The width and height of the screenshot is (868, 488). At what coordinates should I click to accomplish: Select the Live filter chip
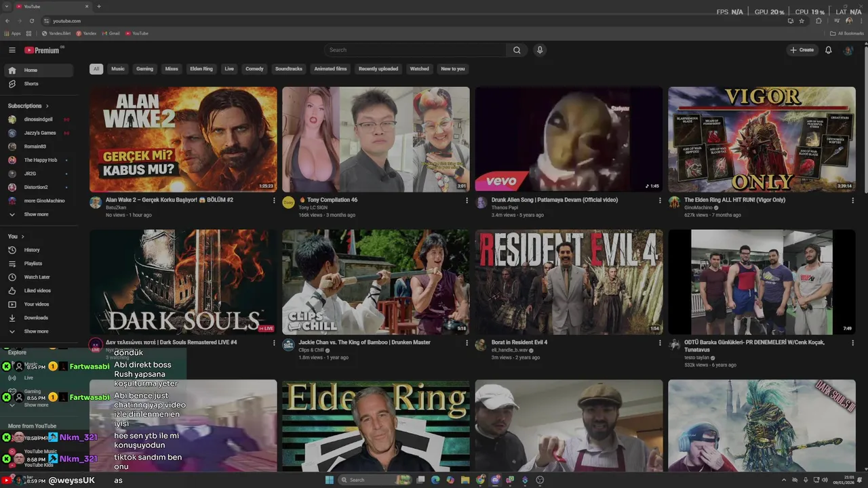coord(229,68)
